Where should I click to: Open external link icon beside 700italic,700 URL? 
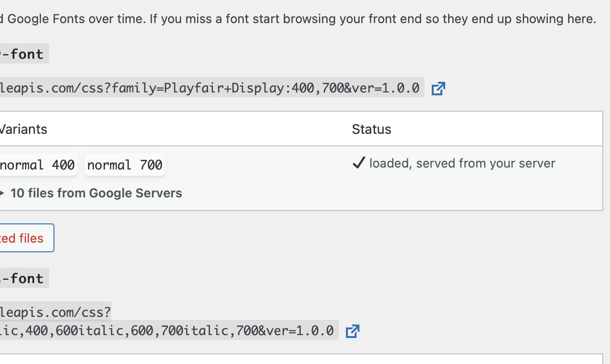tap(353, 331)
